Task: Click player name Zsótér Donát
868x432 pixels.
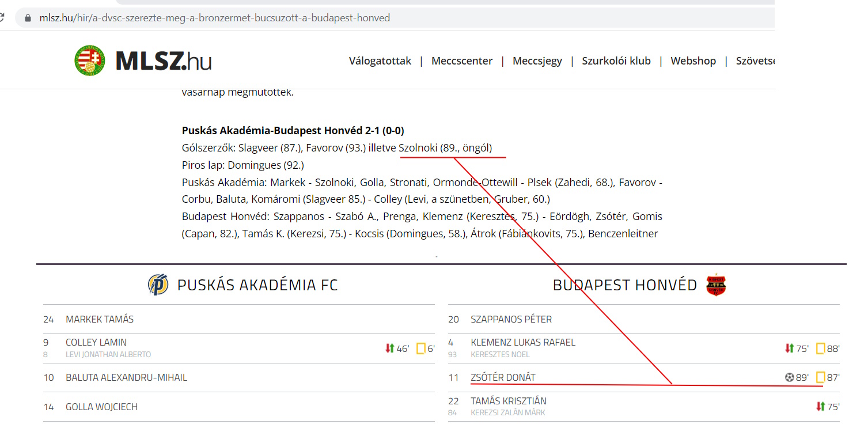Action: tap(503, 378)
